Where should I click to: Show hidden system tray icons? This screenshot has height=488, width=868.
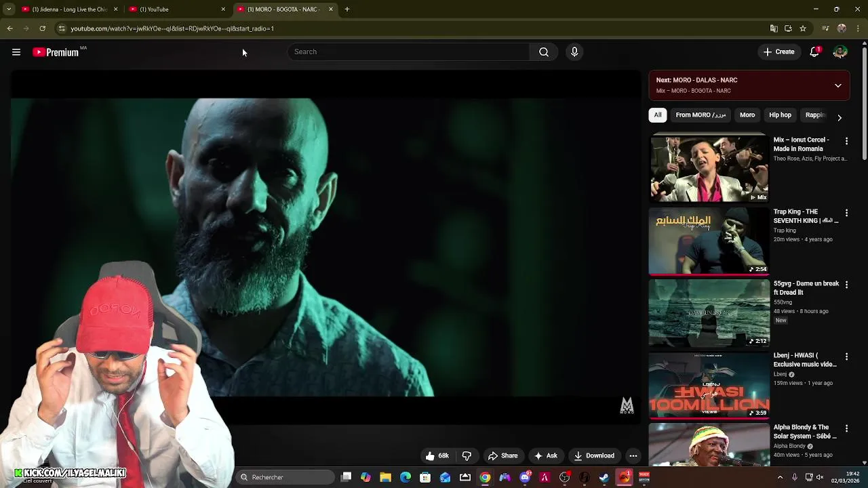pos(780,477)
